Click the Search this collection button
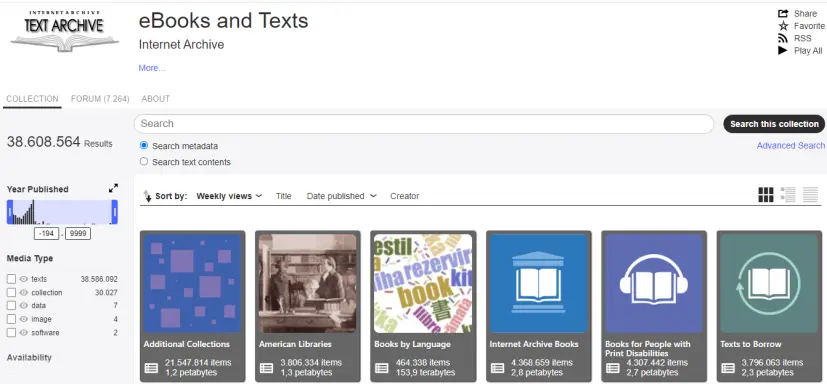827x384 pixels. [774, 124]
